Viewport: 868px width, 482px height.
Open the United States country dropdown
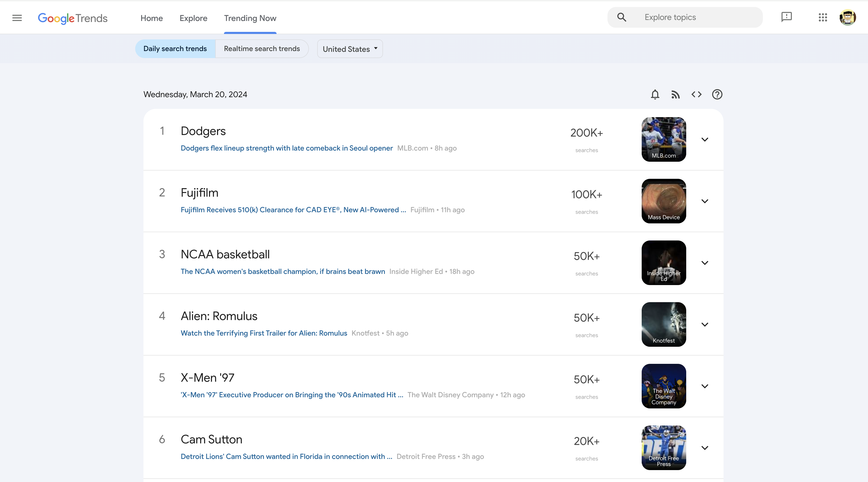(351, 49)
